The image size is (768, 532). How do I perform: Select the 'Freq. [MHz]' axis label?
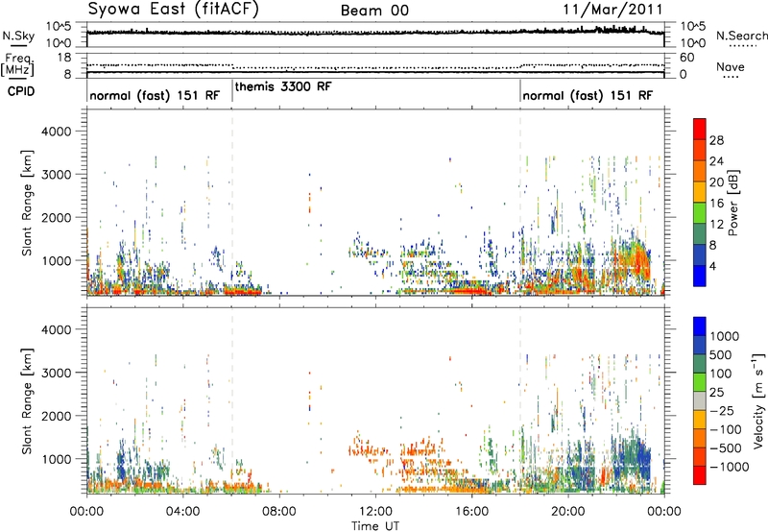point(19,65)
